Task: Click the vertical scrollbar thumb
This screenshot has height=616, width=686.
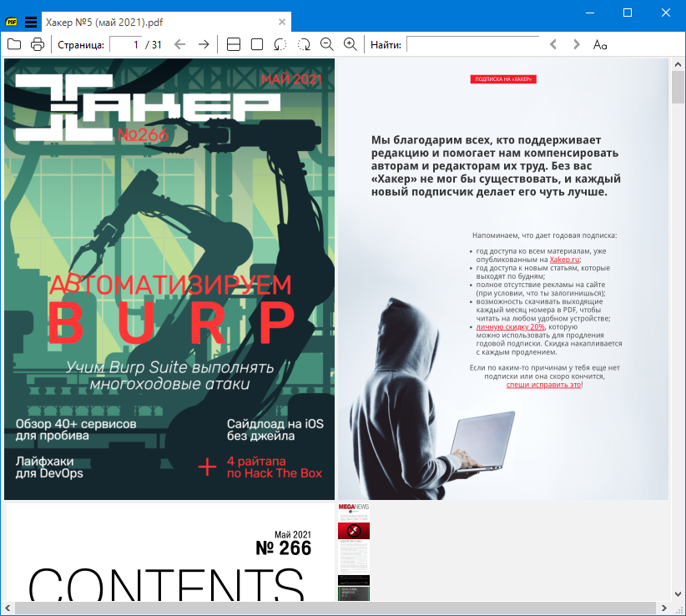Action: point(678,87)
